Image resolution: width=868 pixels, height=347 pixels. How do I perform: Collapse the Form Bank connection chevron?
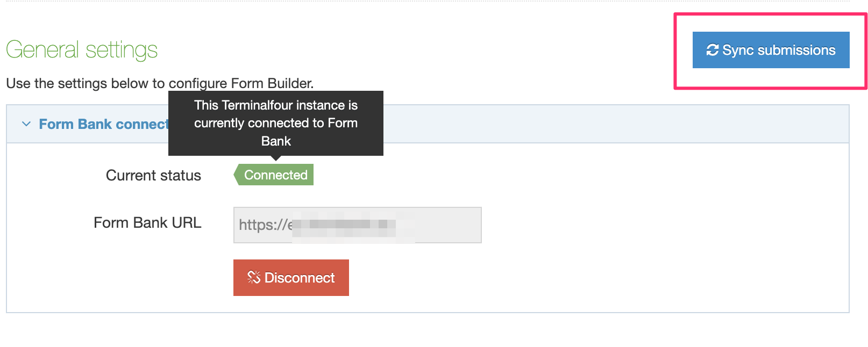coord(26,124)
